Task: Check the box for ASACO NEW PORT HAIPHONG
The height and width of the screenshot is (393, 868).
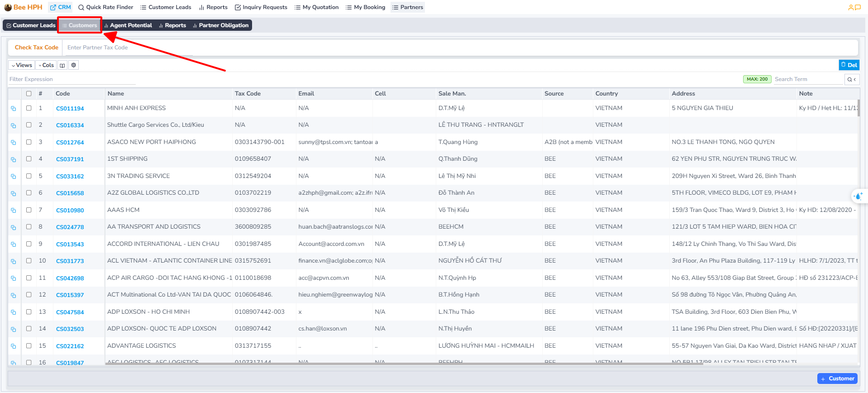Action: point(29,142)
